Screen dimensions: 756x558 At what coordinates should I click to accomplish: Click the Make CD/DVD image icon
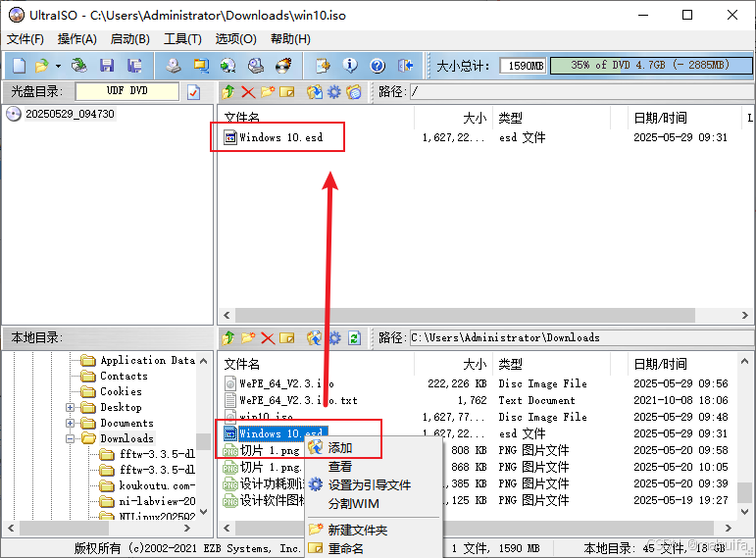point(174,65)
